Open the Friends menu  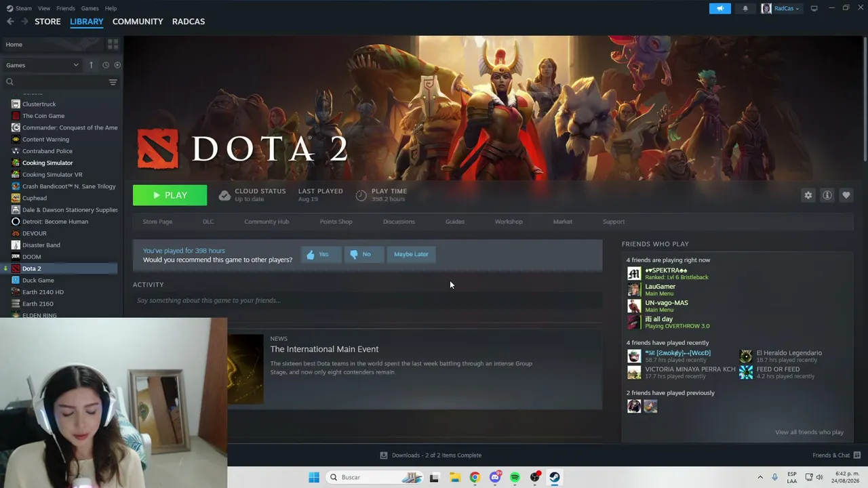66,8
